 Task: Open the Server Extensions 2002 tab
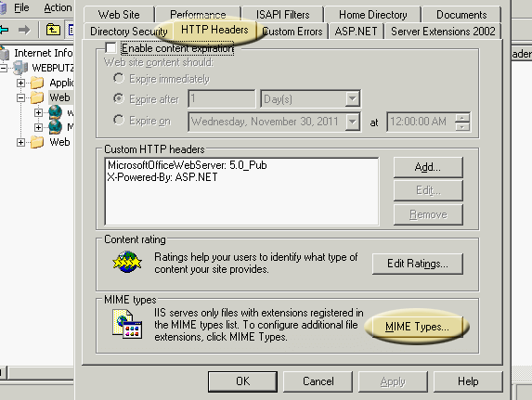pyautogui.click(x=443, y=32)
